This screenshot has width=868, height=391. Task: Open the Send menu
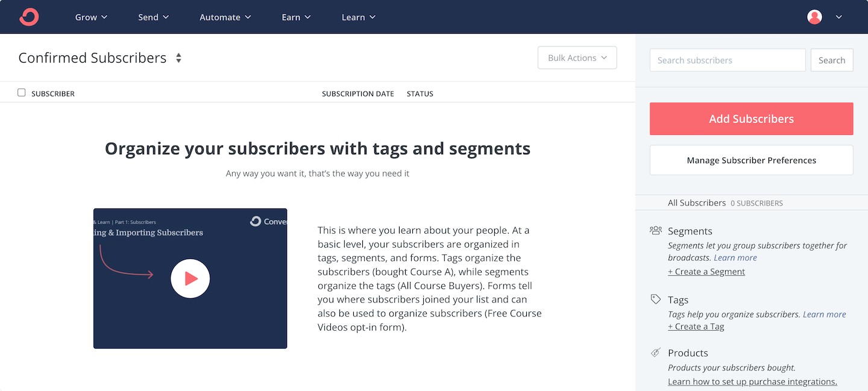(x=154, y=17)
